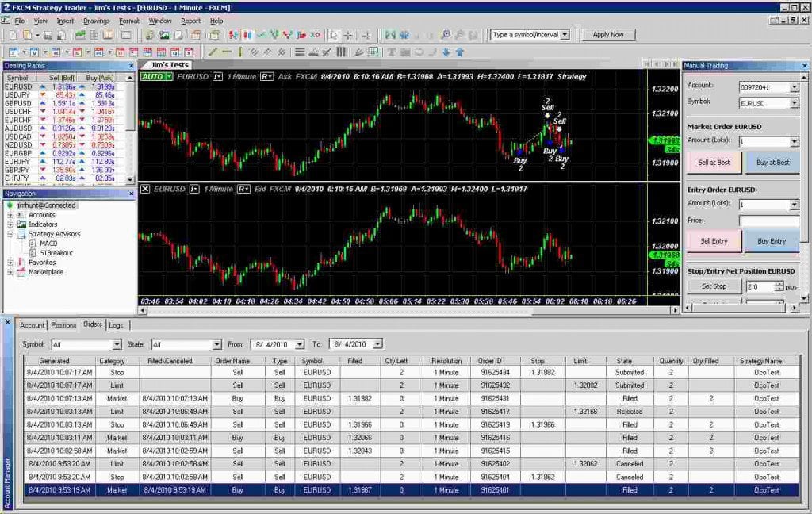This screenshot has width=812, height=514.
Task: Click the pips value stepper arrows
Action: 779,286
